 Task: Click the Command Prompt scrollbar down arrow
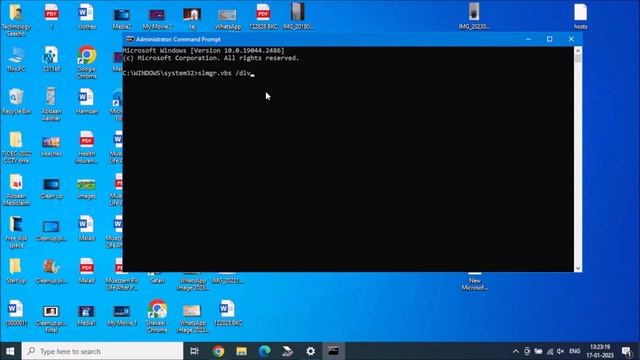click(x=578, y=268)
